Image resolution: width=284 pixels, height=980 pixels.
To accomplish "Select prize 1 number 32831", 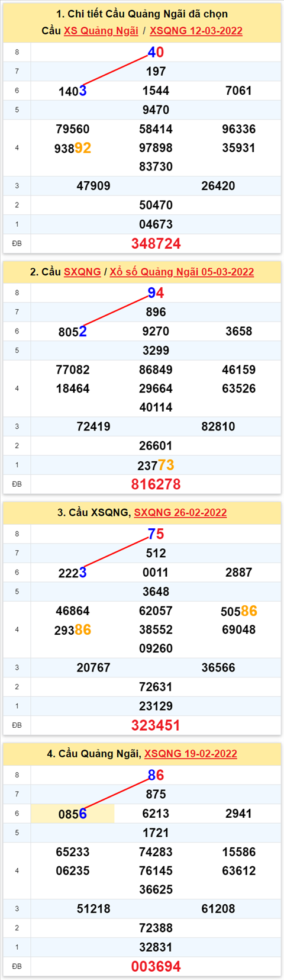I will click(156, 947).
